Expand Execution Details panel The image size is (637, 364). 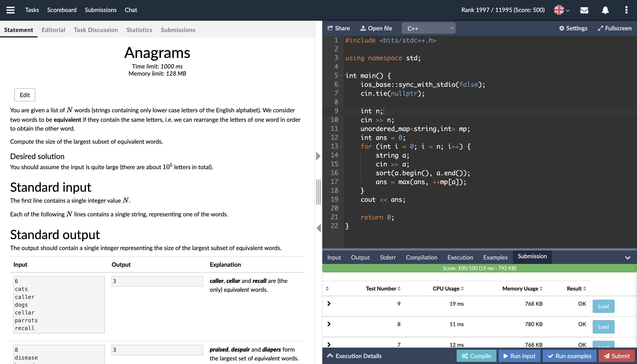(354, 356)
